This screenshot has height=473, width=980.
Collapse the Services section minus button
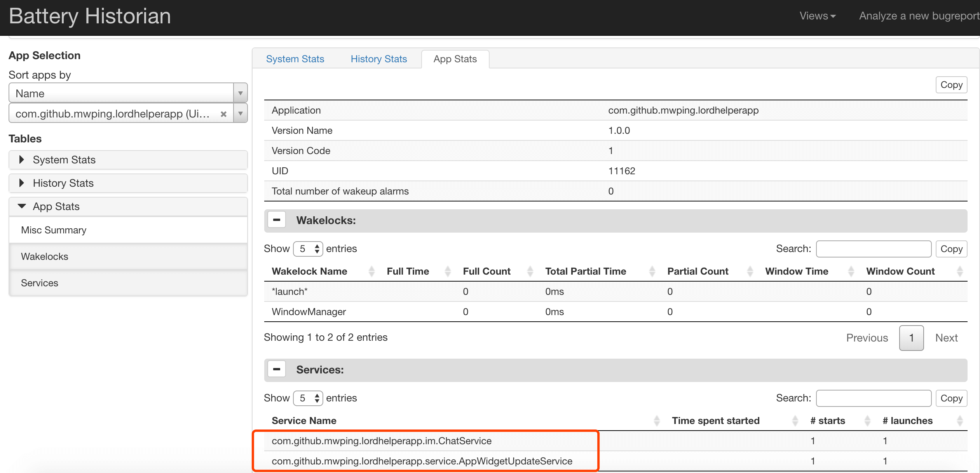point(277,370)
